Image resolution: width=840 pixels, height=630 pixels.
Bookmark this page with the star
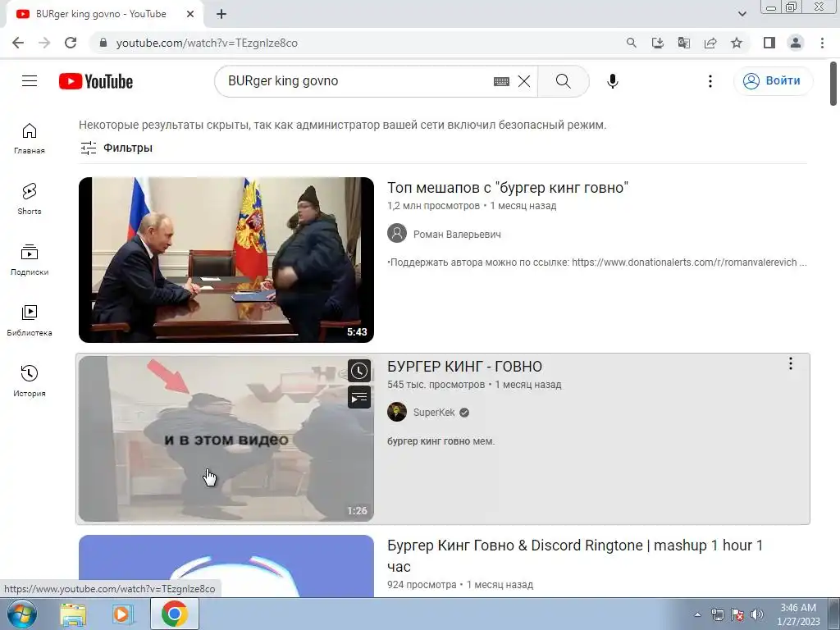coord(737,43)
